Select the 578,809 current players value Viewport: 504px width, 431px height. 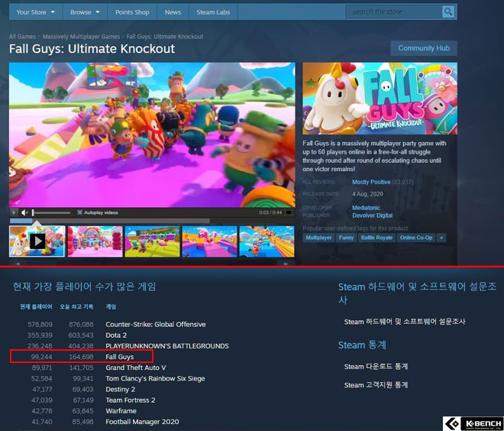point(40,324)
